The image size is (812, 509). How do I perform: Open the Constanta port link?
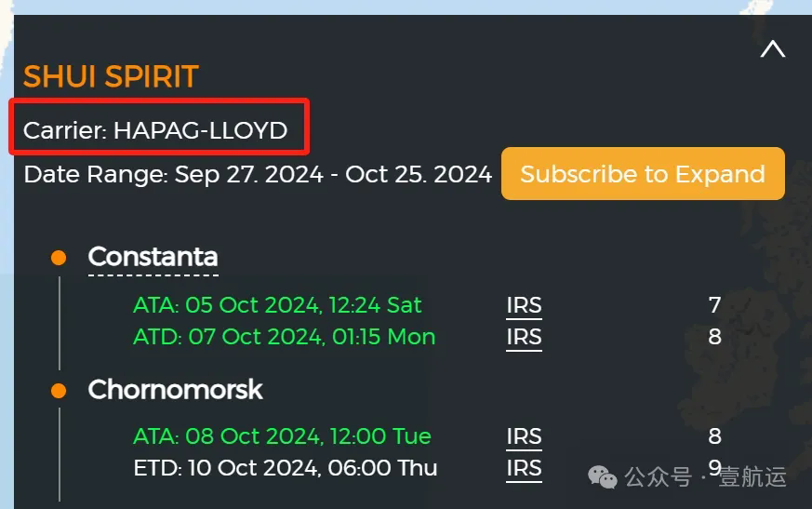click(x=153, y=257)
